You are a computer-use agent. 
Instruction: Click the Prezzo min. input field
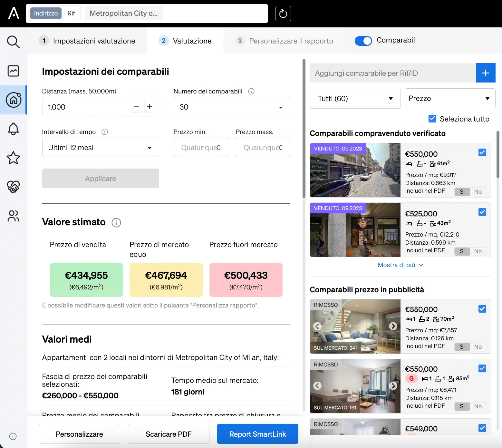coord(201,147)
